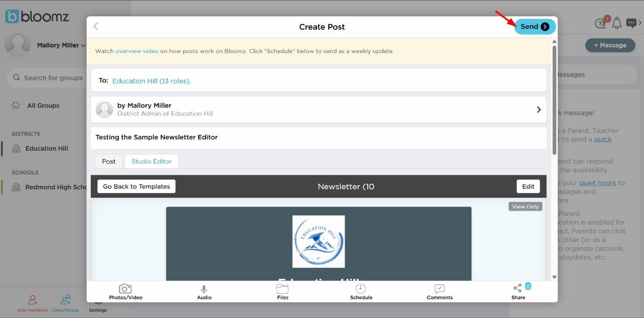This screenshot has width=644, height=318.
Task: Expand the author row chevron
Action: point(539,110)
